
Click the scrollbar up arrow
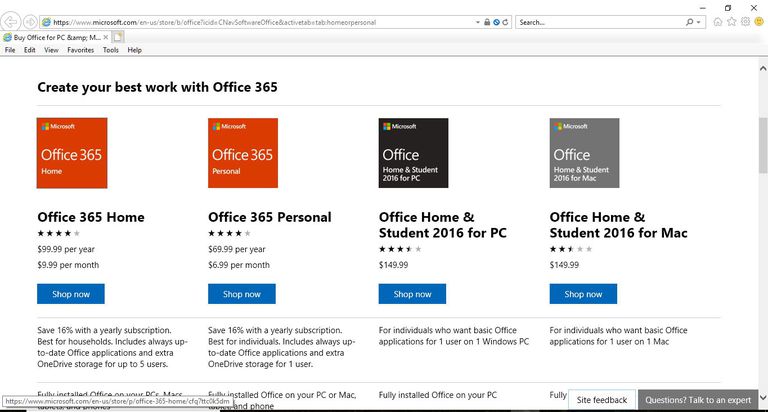763,69
